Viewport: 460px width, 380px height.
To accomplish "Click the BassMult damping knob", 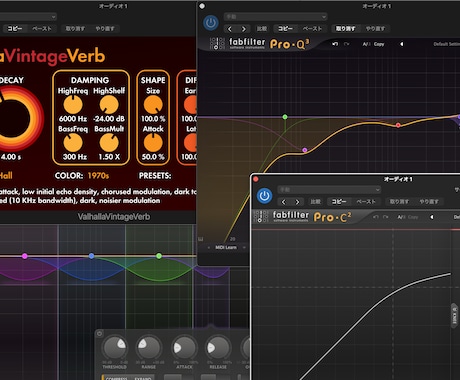I will (109, 143).
